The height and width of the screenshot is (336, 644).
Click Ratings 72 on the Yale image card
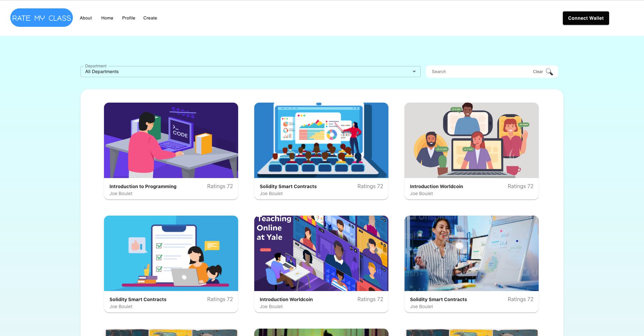(370, 299)
